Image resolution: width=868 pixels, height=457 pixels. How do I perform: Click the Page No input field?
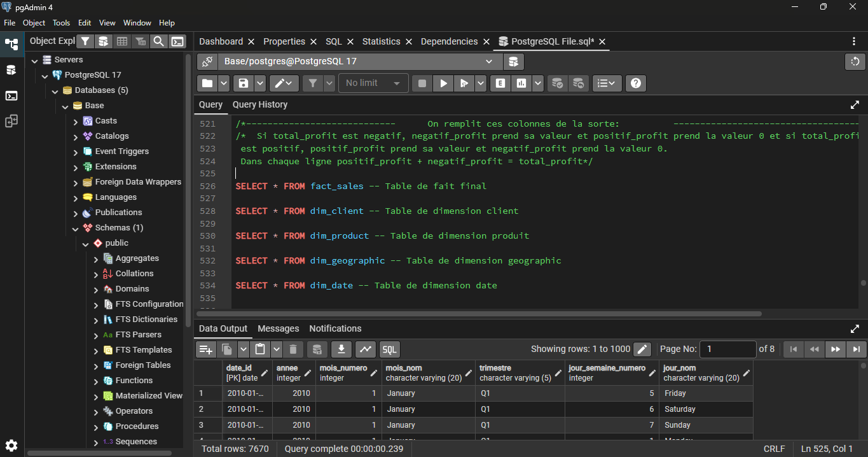click(x=727, y=349)
